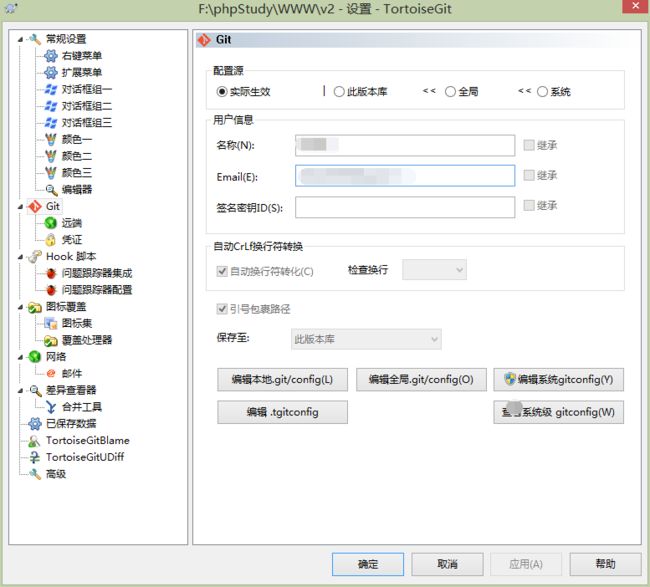The width and height of the screenshot is (650, 587).
Task: Click the at-sign icon beside 邮件
Action: coord(51,374)
